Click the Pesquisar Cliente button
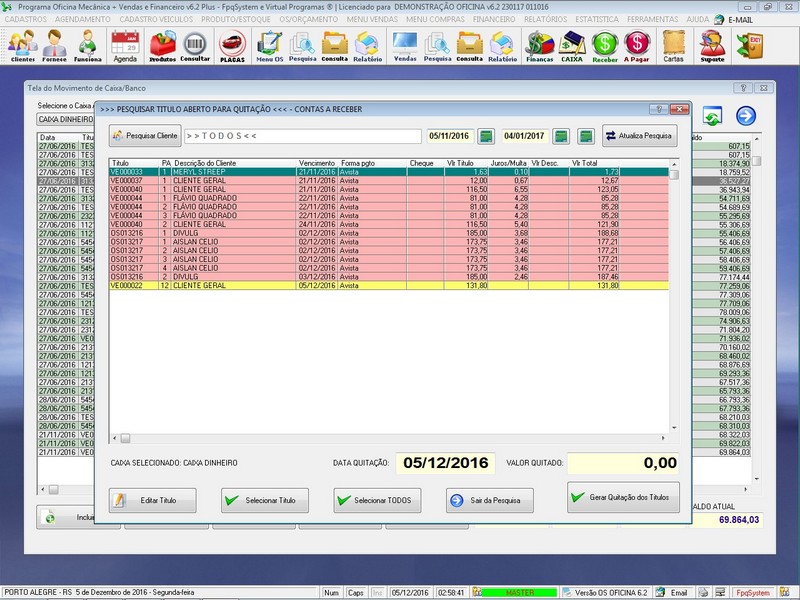The height and width of the screenshot is (600, 800). [145, 136]
